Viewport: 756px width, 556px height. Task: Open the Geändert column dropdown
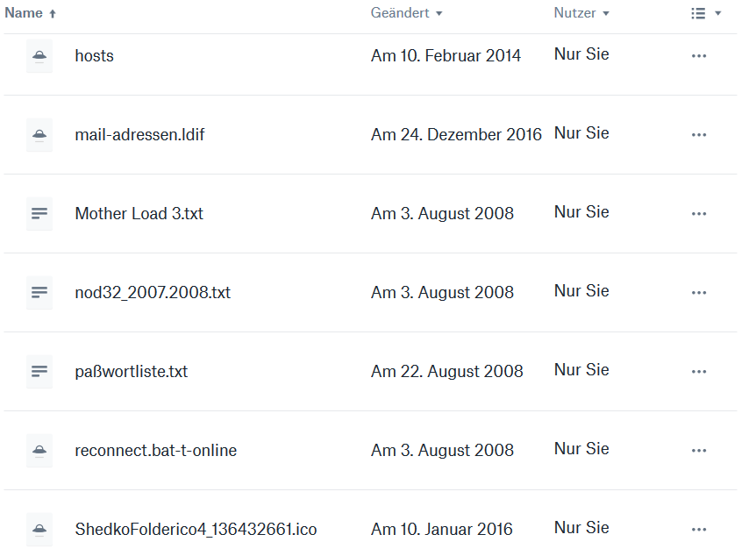[x=406, y=13]
